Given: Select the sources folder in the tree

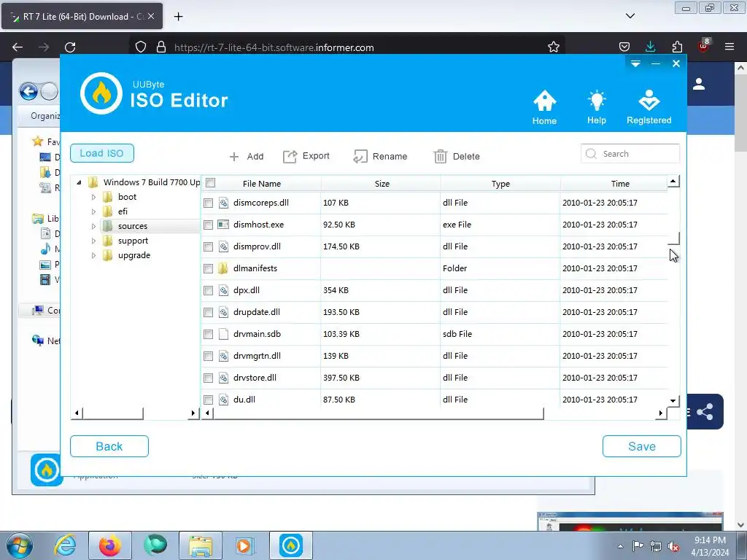Looking at the screenshot, I should 133,226.
